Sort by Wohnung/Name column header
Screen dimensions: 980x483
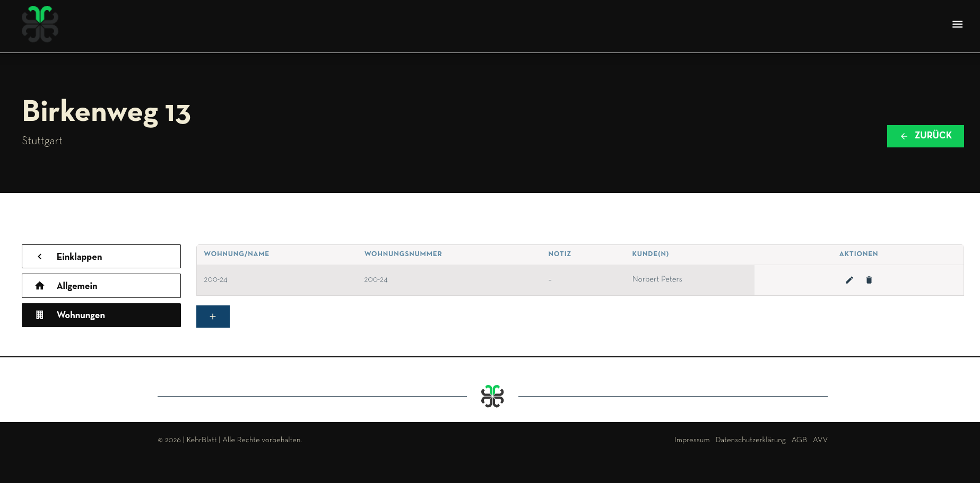(x=237, y=254)
